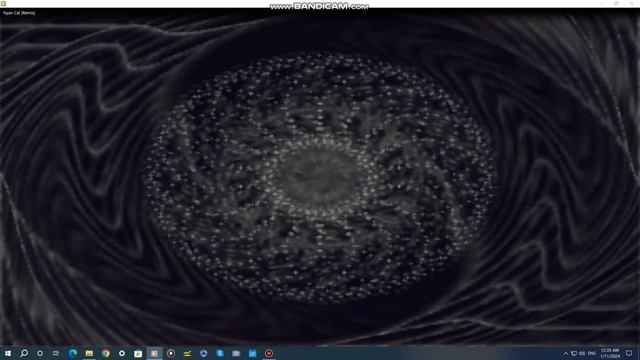Launch Microsoft Edge from taskbar
The image size is (640, 360).
73,353
